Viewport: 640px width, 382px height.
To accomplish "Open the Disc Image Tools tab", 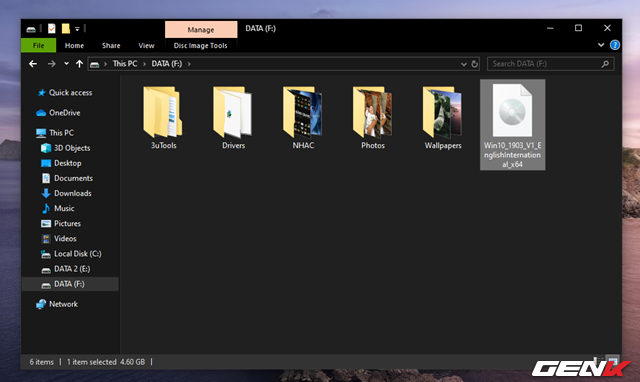I will [x=200, y=45].
